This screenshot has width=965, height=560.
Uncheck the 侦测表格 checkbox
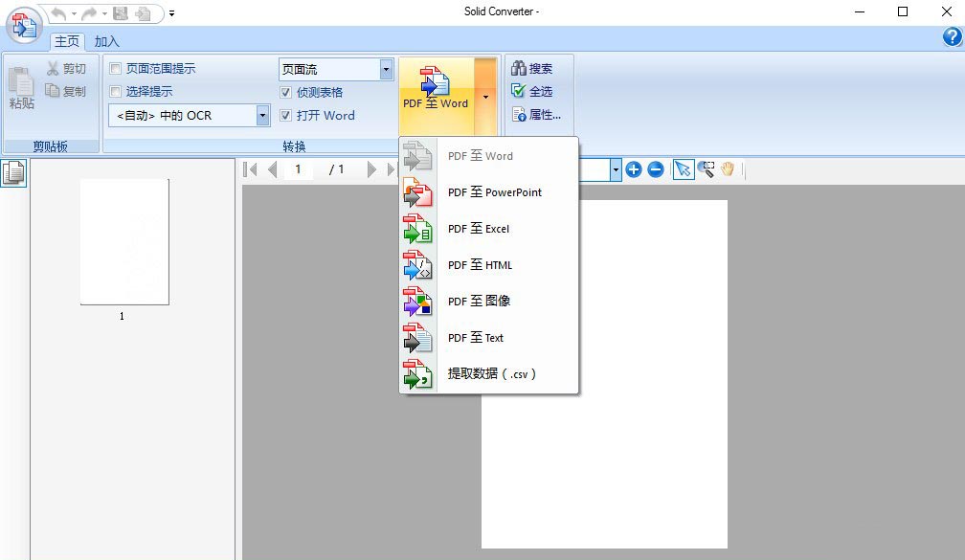[x=285, y=92]
